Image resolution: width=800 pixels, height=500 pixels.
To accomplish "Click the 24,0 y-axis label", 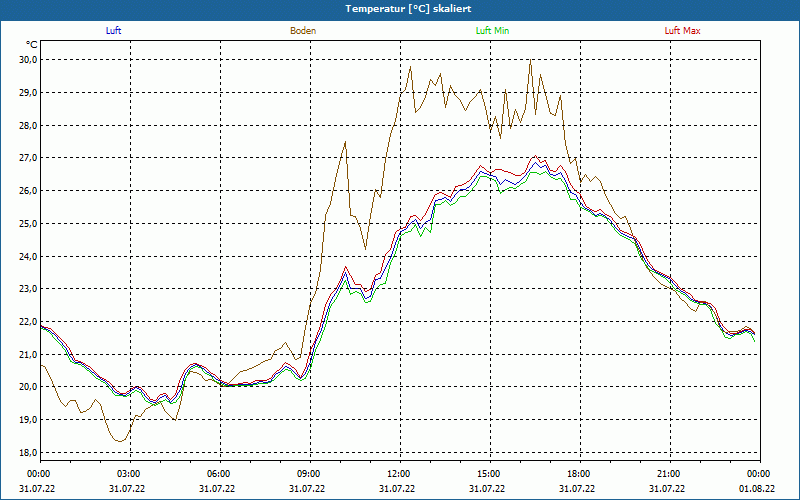I will pyautogui.click(x=28, y=256).
